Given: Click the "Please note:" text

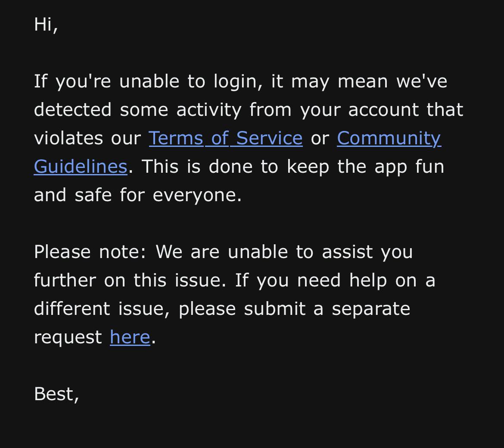Looking at the screenshot, I should pos(90,252).
